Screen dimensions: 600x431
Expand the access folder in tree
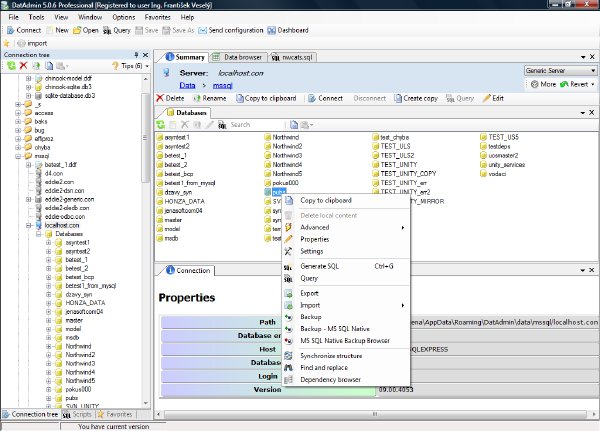(18, 113)
